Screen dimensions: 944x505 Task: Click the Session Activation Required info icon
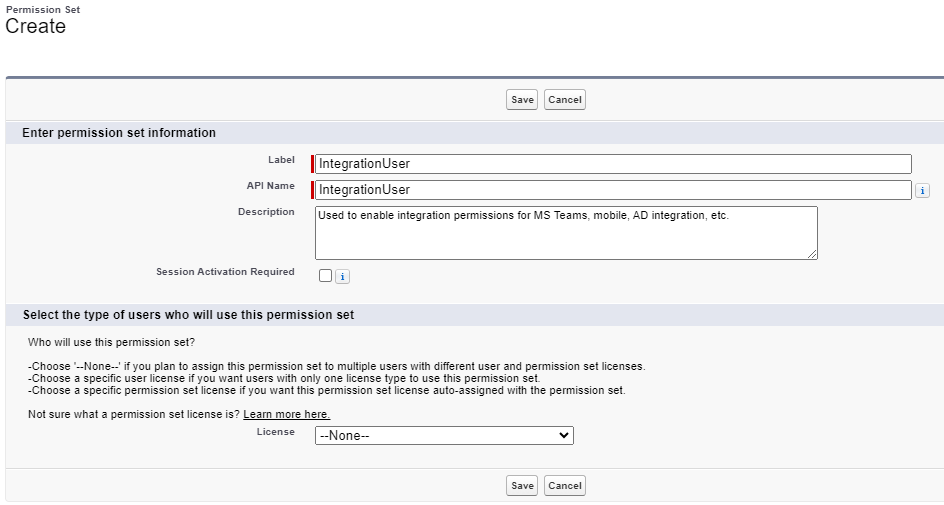point(342,277)
